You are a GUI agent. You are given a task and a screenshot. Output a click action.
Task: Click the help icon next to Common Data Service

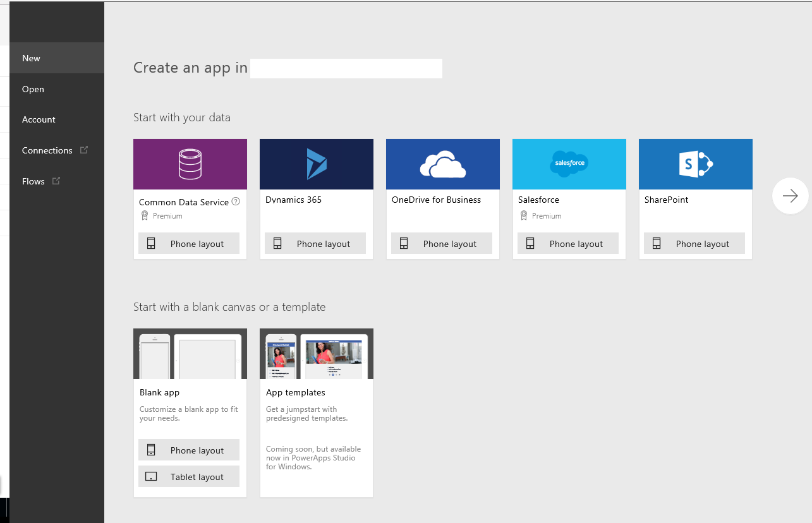tap(234, 201)
